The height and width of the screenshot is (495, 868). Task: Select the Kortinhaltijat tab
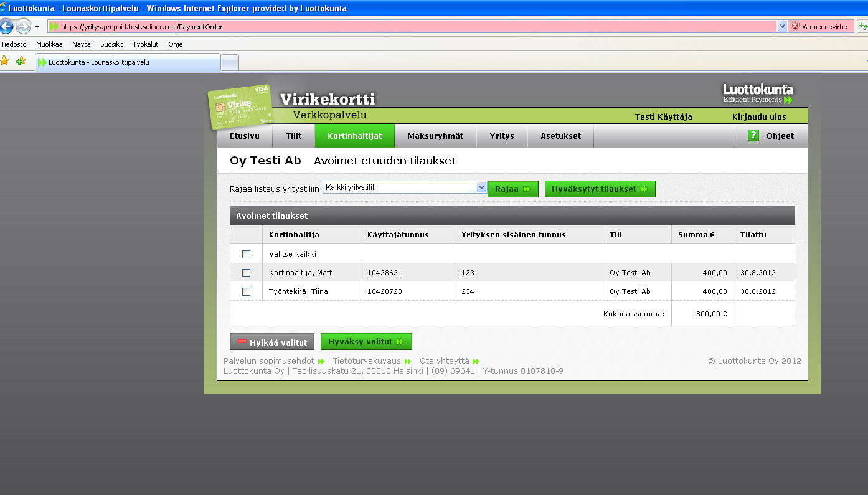(354, 136)
